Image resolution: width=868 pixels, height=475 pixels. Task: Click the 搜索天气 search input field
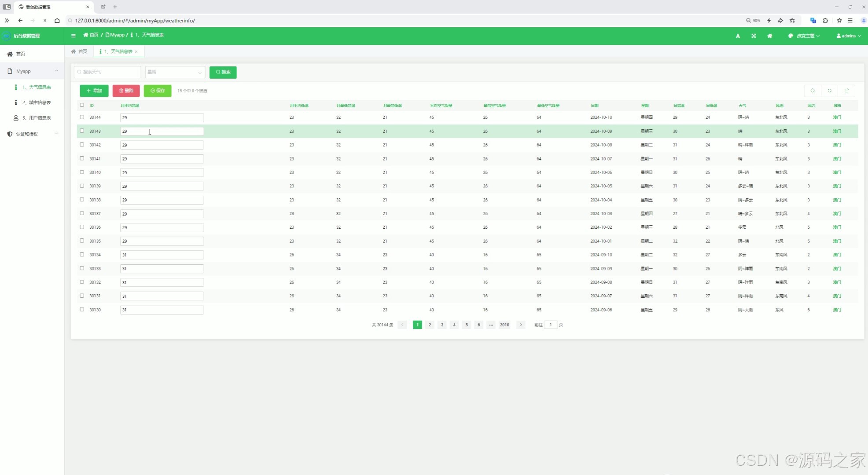pos(108,72)
